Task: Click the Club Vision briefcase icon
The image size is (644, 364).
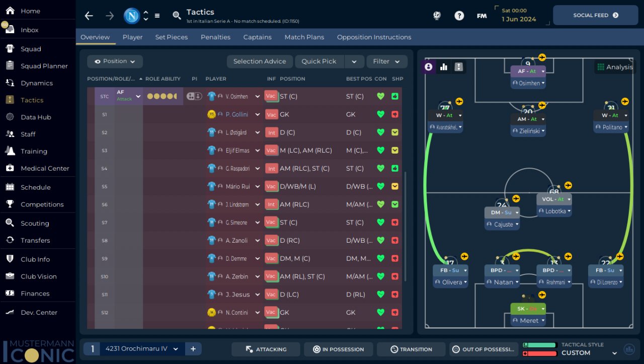Action: (x=10, y=276)
